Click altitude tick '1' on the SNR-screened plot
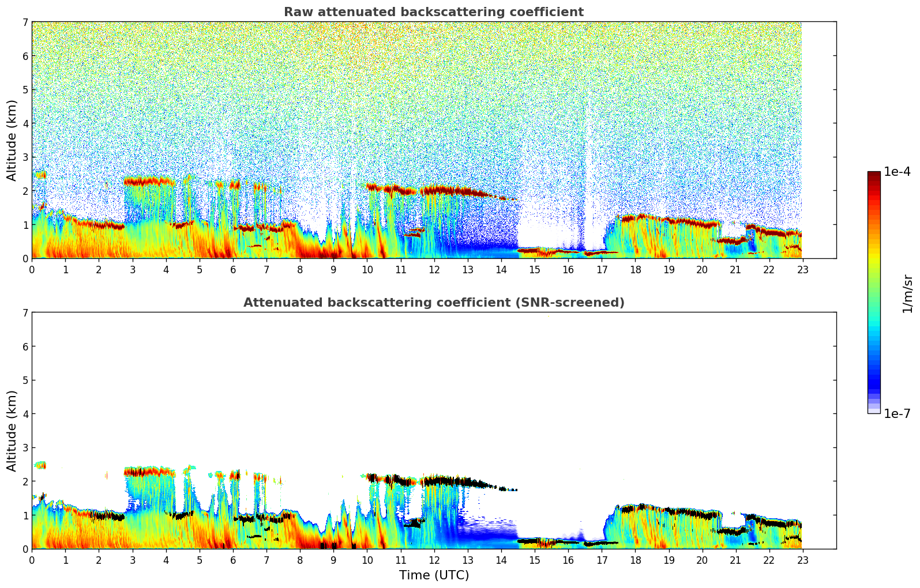This screenshot has height=588, width=920. click(25, 515)
